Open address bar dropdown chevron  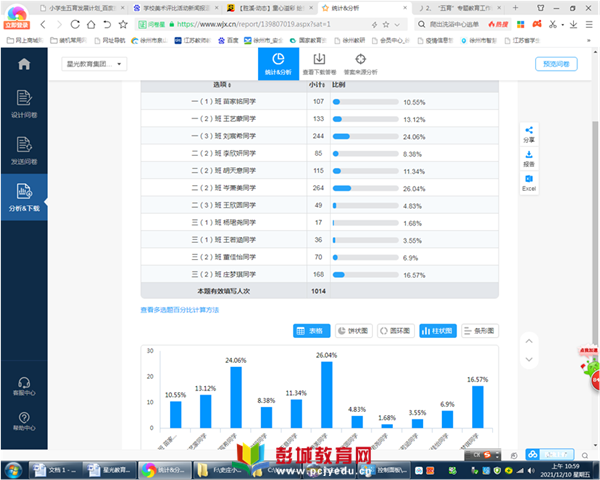[397, 24]
